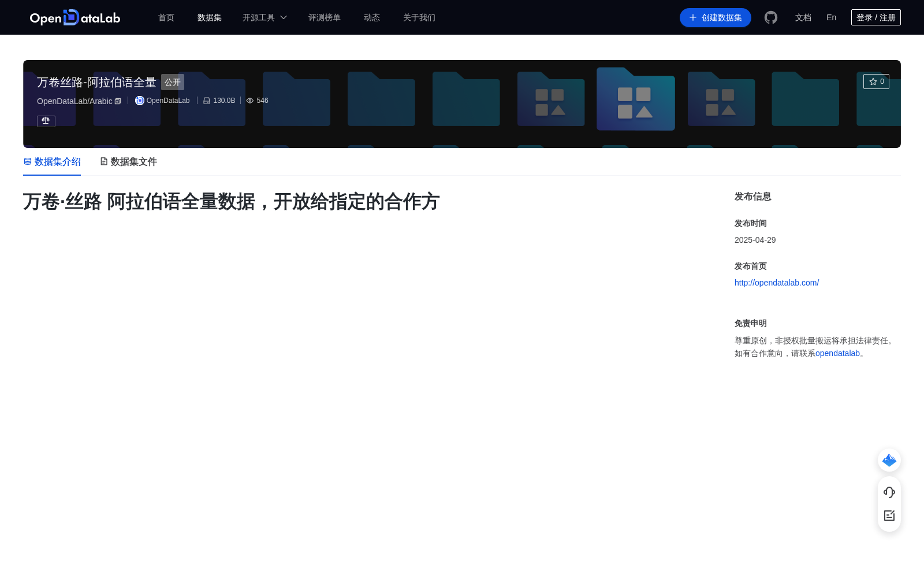
Task: Copy the OpenDataLab/Arabic path icon
Action: tap(118, 101)
